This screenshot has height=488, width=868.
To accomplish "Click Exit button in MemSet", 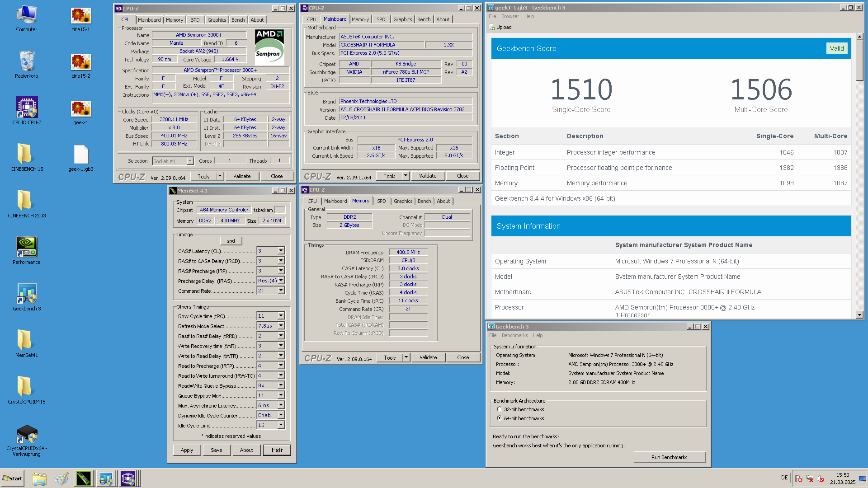I will click(277, 450).
